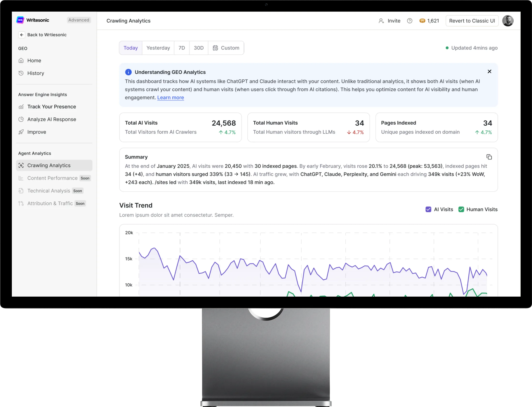Open Analyze AI Response
532x407 pixels.
coord(54,119)
